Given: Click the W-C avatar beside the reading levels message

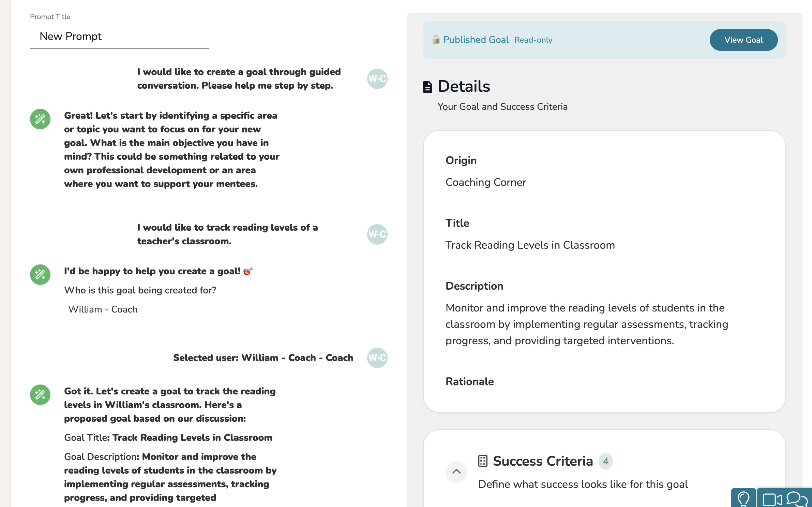Looking at the screenshot, I should (377, 234).
